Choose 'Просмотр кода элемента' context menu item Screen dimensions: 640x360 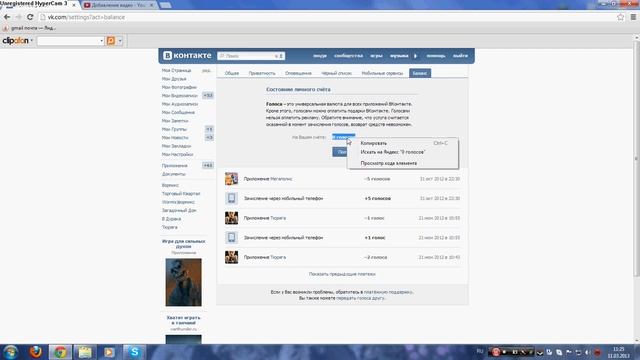[402, 163]
